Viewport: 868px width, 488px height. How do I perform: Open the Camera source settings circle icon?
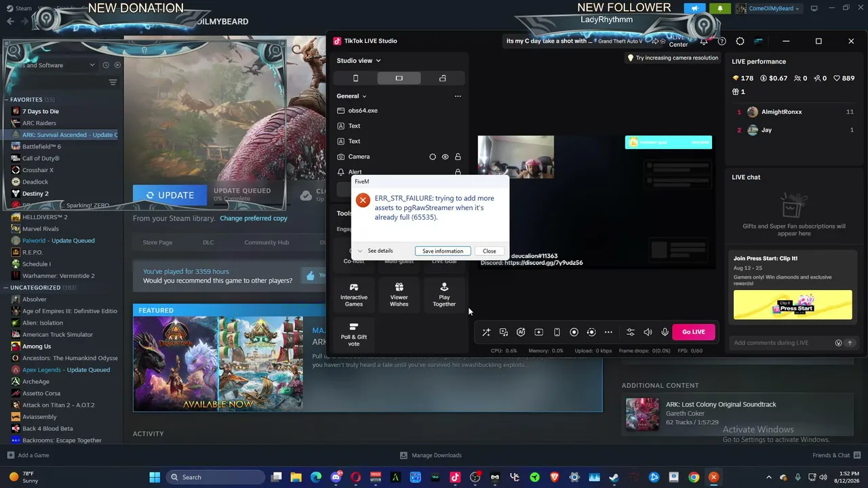pos(433,157)
